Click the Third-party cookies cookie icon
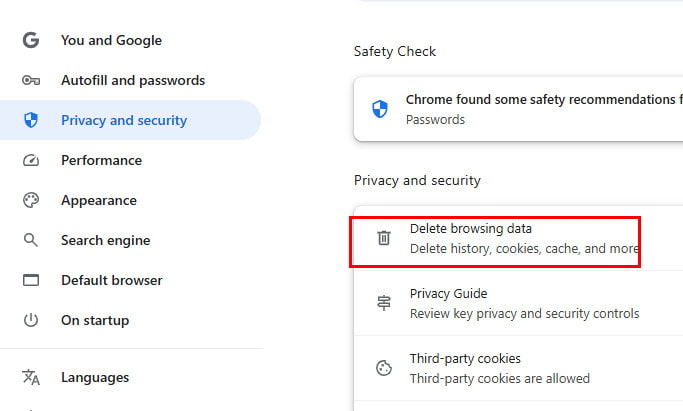Screen dimensions: 683x411 click(384, 368)
